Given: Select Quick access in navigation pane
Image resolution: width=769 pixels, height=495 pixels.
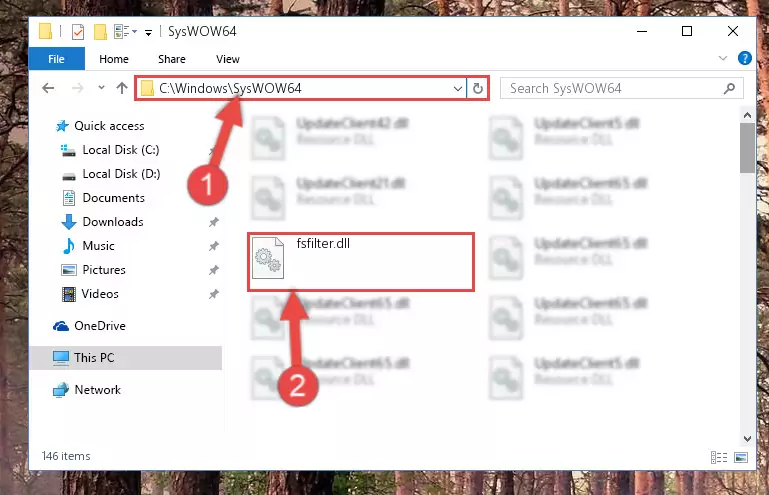Looking at the screenshot, I should click(109, 126).
